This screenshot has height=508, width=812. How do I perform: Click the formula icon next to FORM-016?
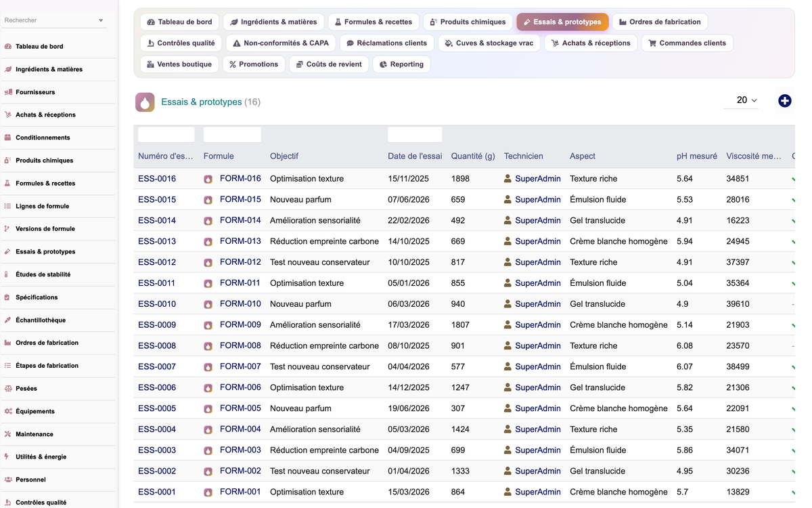click(208, 179)
